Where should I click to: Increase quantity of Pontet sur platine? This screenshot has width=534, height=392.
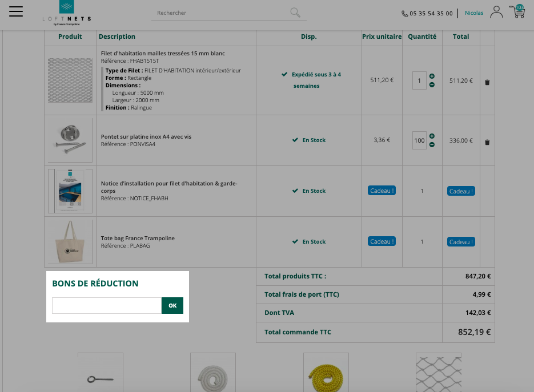[432, 136]
